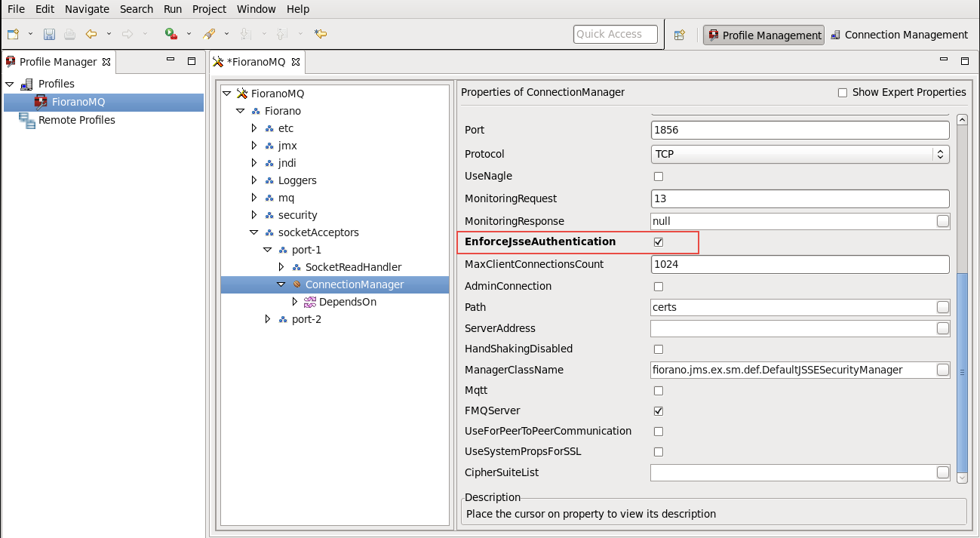Viewport: 980px width, 538px height.
Task: Open the Project menu
Action: (x=209, y=9)
